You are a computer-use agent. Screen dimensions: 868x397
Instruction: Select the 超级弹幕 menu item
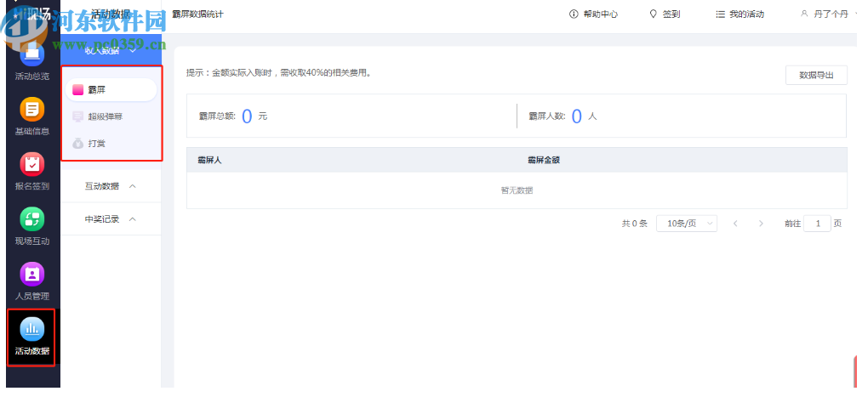tap(111, 116)
